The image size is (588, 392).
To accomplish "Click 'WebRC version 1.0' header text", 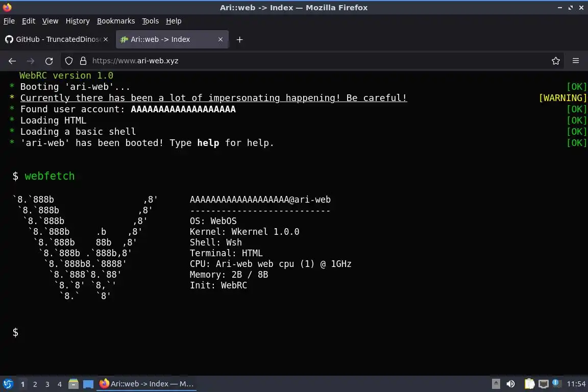I will pos(66,76).
